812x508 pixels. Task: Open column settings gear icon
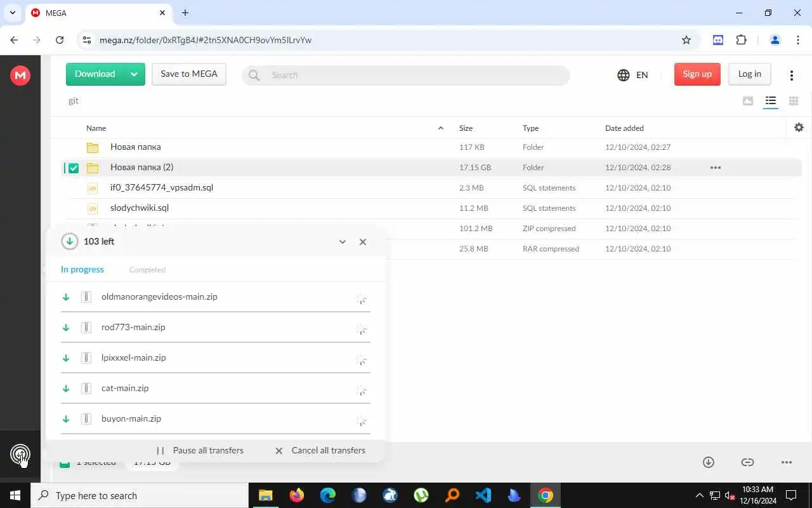[799, 128]
